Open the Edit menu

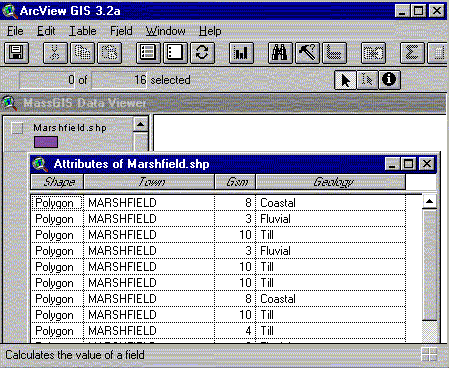(x=46, y=31)
